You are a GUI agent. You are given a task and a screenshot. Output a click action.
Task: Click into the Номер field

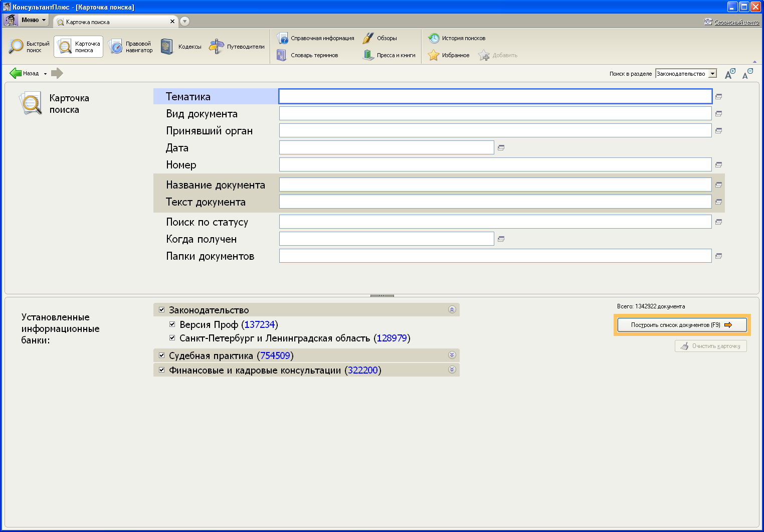[x=495, y=164]
